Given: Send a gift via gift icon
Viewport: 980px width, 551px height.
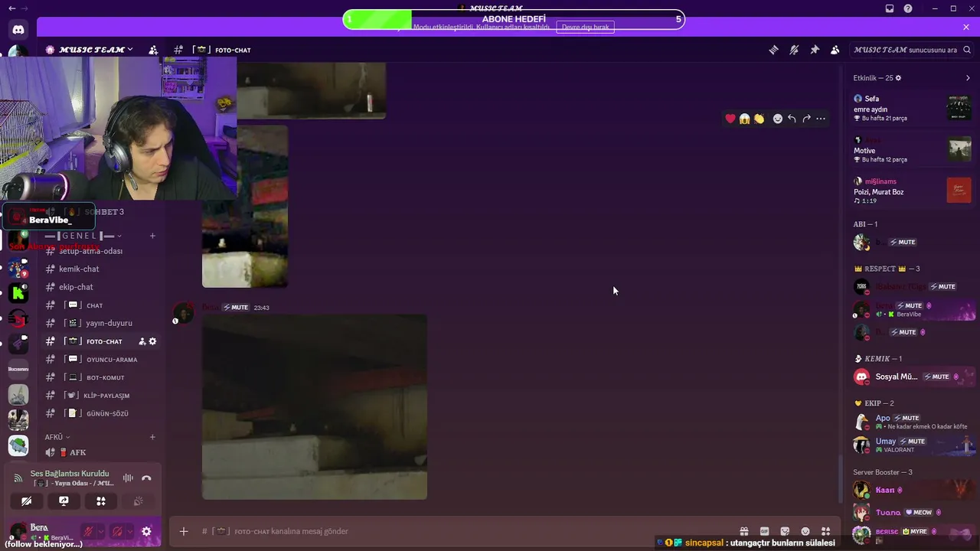Looking at the screenshot, I should (743, 531).
